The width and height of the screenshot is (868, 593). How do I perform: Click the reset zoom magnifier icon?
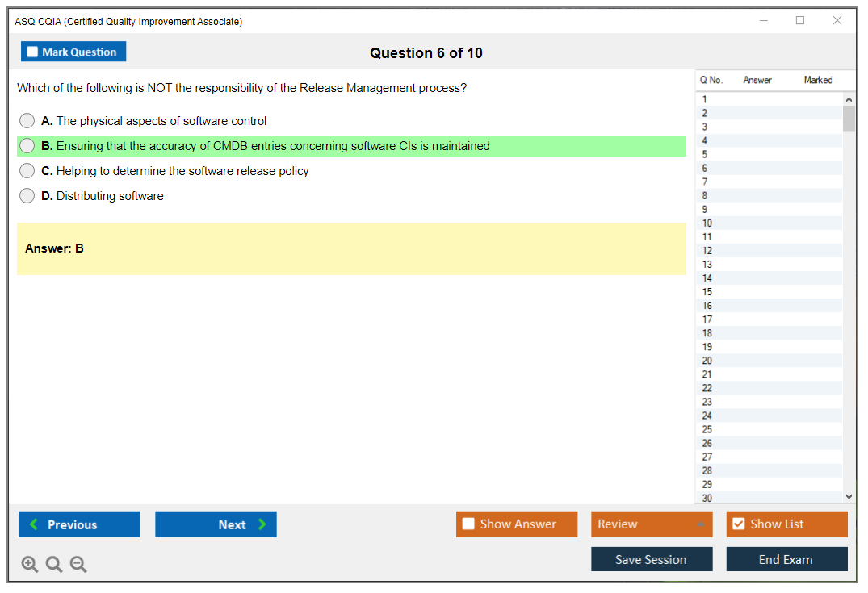pyautogui.click(x=54, y=565)
